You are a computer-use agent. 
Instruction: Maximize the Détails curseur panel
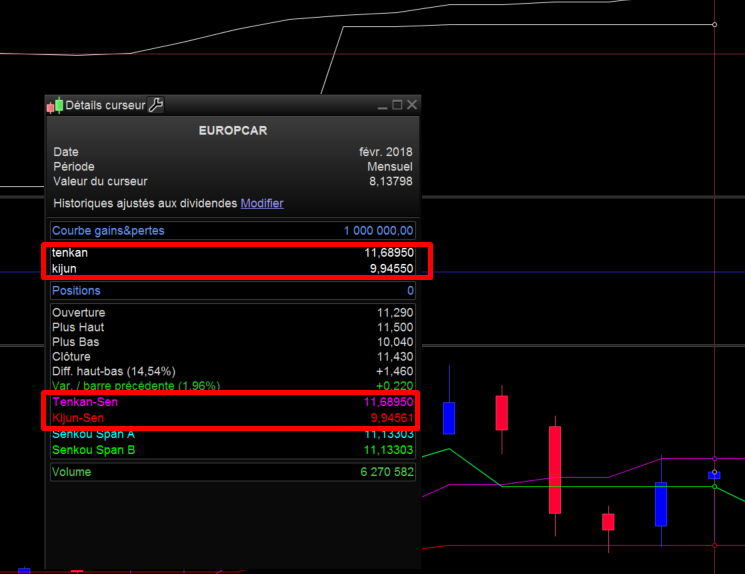click(x=397, y=105)
